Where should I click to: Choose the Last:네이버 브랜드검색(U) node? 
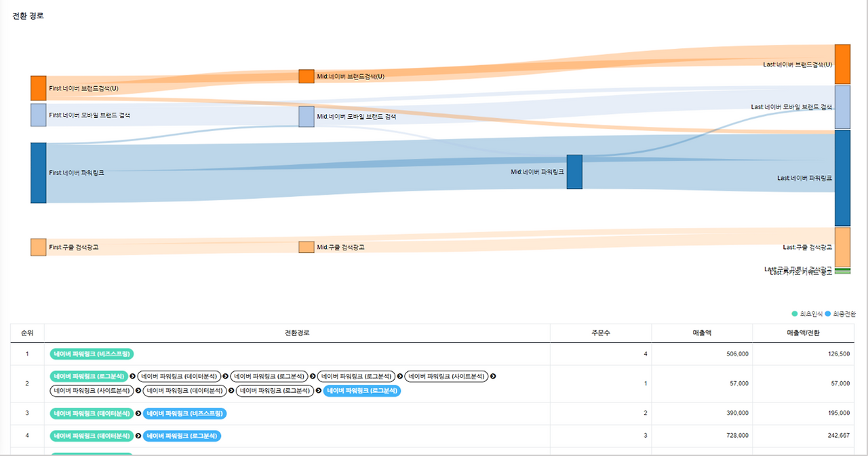point(842,64)
